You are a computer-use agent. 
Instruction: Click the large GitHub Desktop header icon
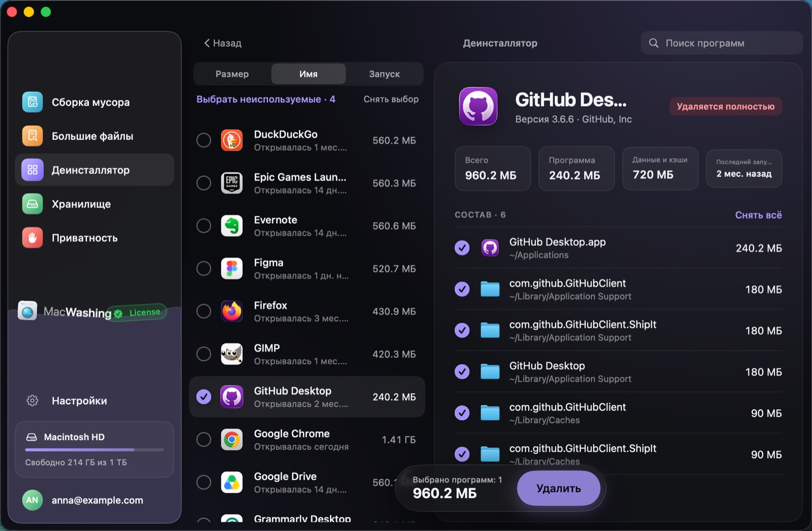(x=479, y=107)
